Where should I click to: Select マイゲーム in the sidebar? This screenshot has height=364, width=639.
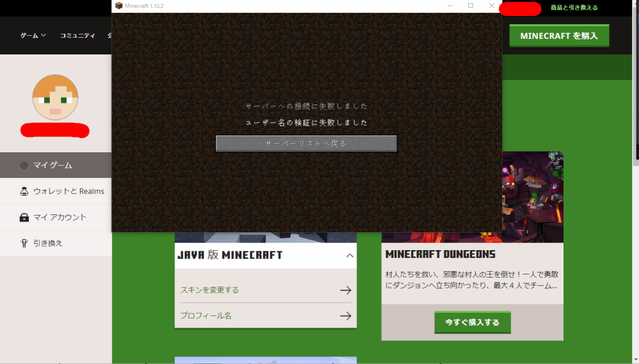[x=56, y=165]
